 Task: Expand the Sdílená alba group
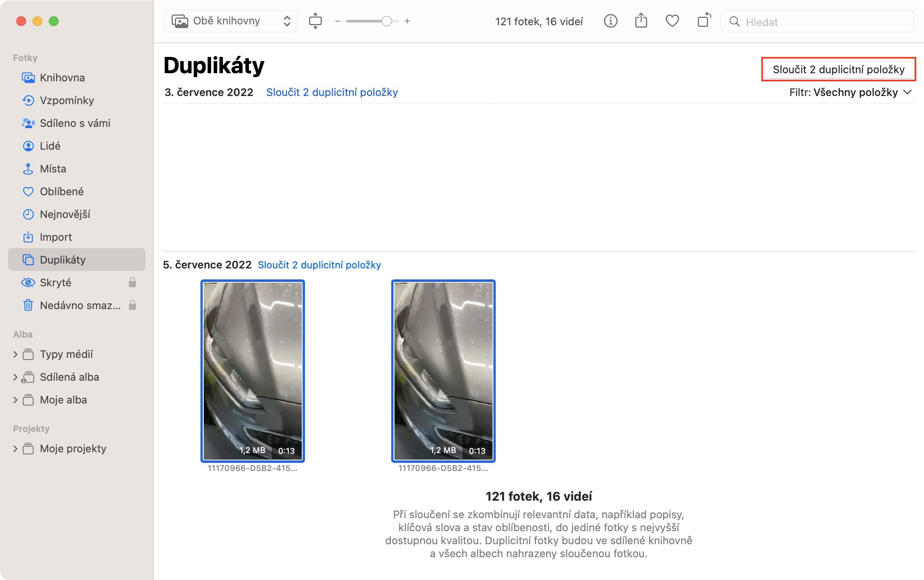coord(15,377)
